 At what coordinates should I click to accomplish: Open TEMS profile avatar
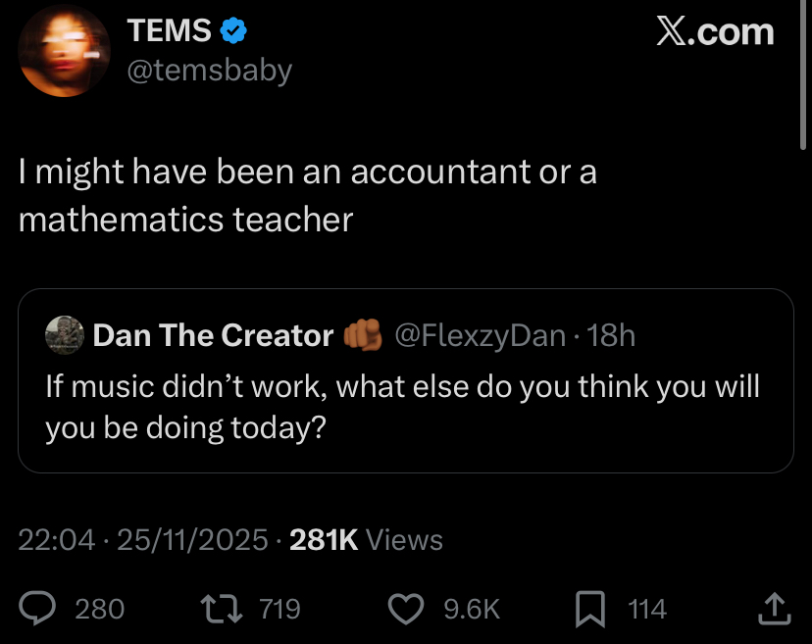coord(65,51)
